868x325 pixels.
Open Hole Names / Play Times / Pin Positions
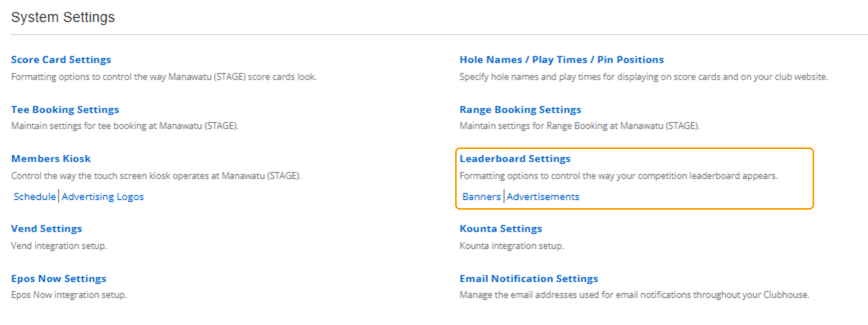561,59
